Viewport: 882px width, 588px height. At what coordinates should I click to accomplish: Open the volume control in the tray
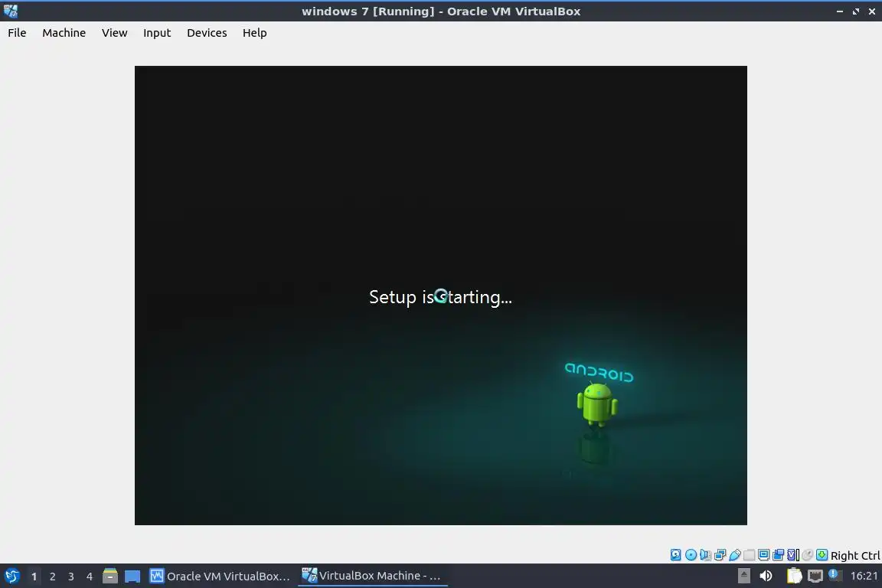pos(766,576)
